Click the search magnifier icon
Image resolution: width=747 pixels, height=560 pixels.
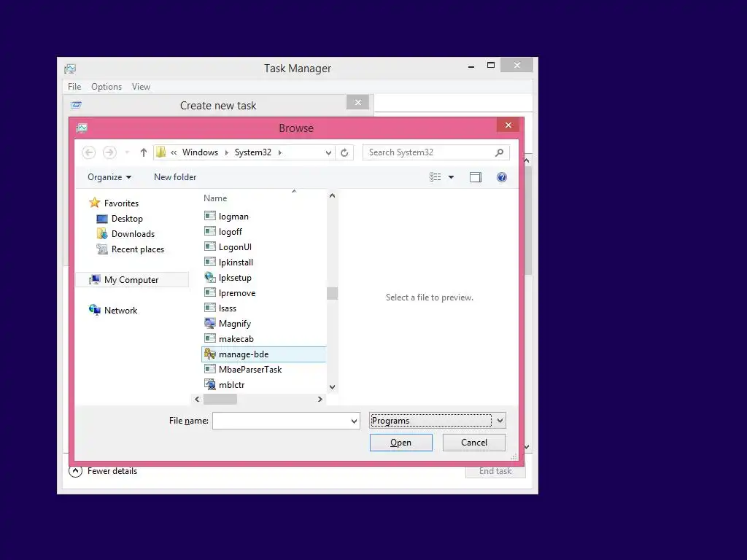coord(499,152)
